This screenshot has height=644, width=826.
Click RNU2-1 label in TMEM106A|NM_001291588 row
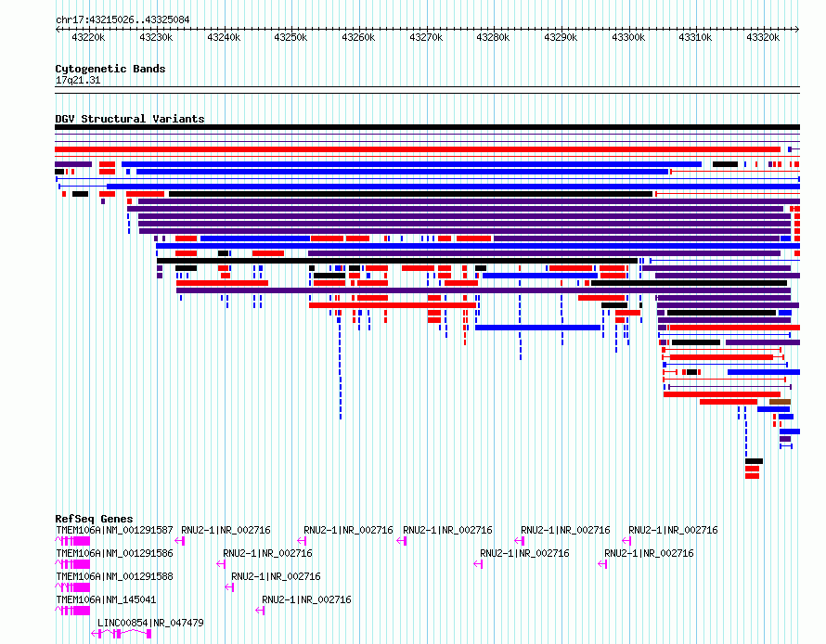pyautogui.click(x=276, y=576)
